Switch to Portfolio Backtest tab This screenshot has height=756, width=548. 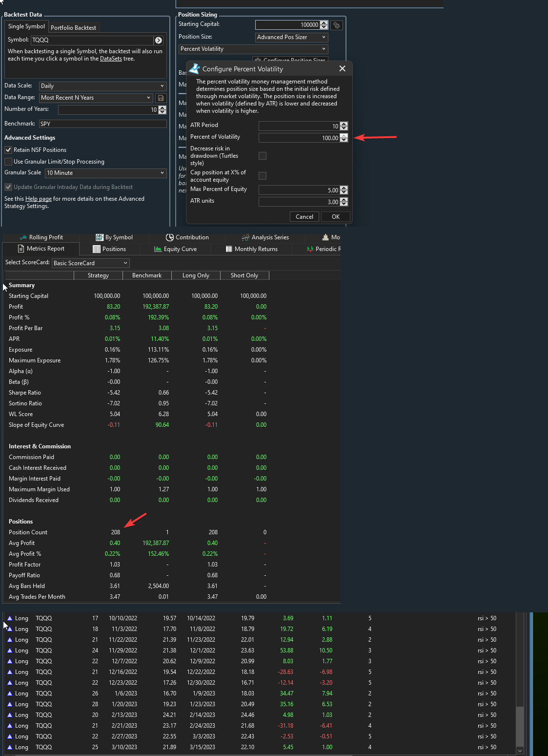pos(73,28)
